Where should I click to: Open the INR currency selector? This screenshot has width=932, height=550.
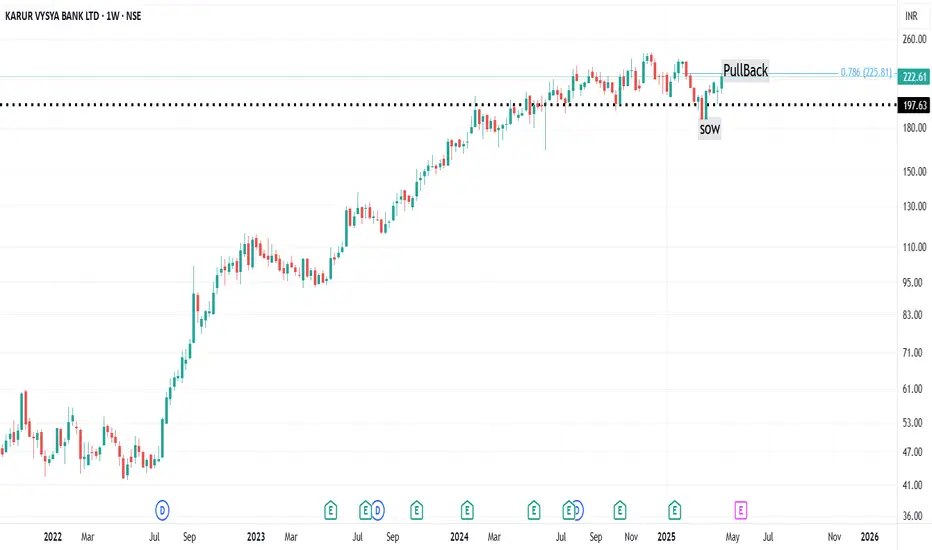click(911, 17)
